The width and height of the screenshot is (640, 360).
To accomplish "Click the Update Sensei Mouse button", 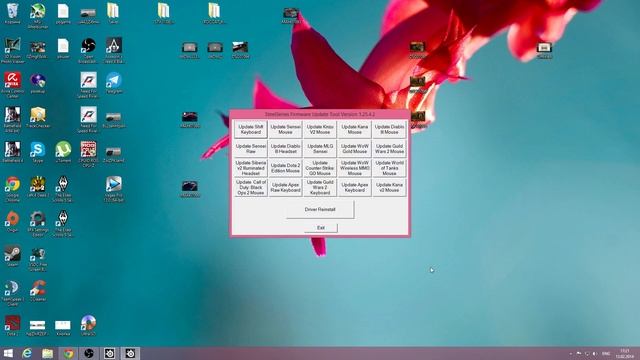I will pos(285,129).
